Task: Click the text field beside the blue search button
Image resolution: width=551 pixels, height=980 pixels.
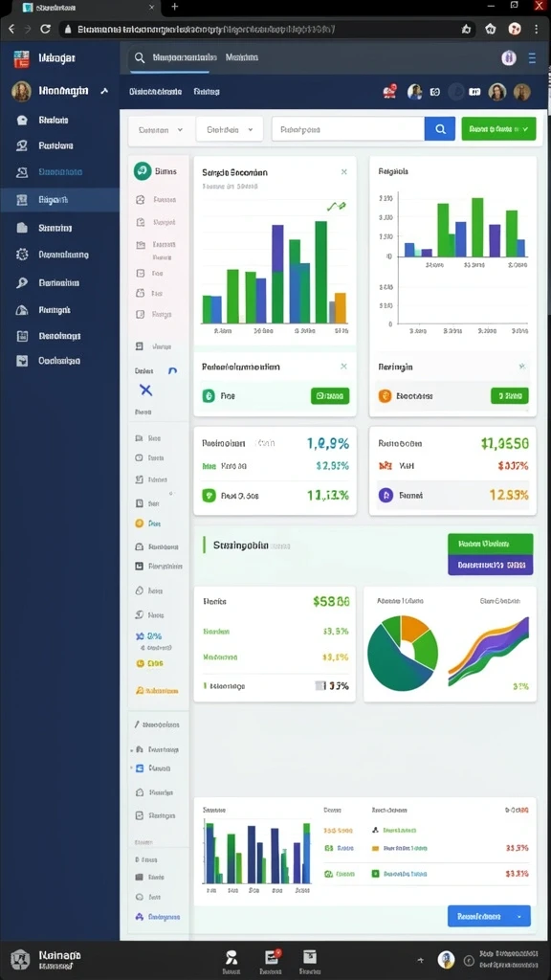Action: pos(348,129)
